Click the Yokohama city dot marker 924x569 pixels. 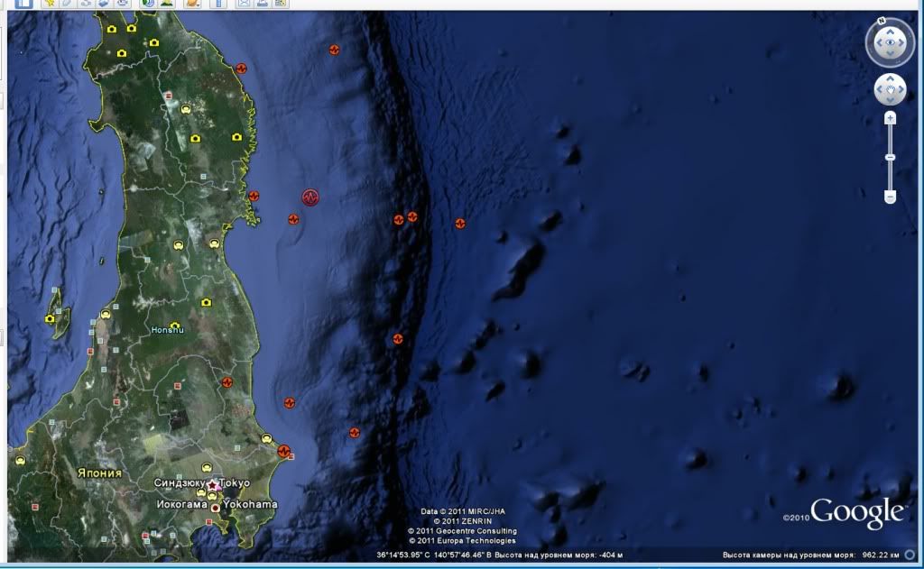216,508
